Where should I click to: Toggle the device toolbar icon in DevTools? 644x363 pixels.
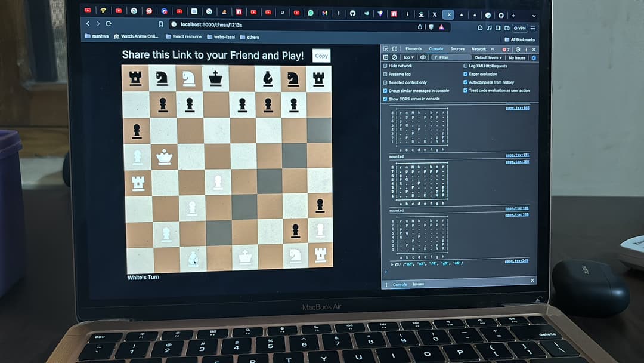394,49
